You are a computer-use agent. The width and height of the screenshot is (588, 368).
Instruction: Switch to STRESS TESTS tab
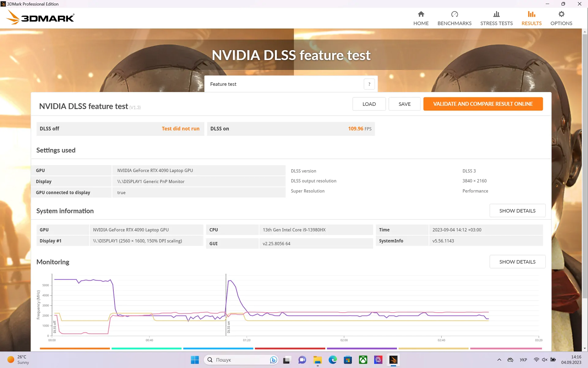click(496, 18)
